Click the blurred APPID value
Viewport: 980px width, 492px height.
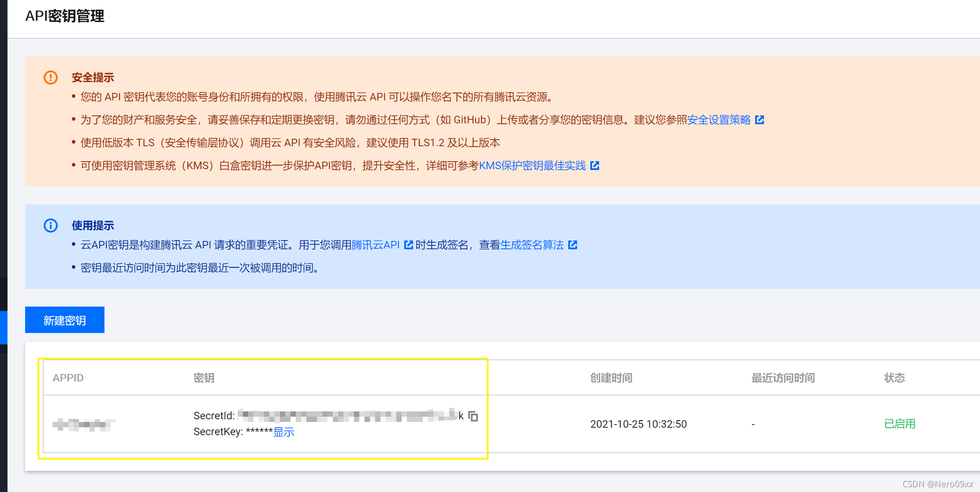click(x=84, y=425)
